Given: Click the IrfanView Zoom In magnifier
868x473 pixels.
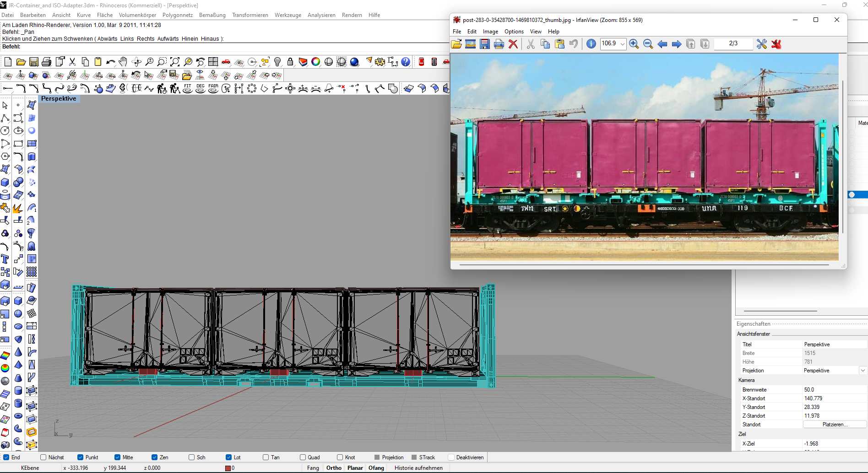Looking at the screenshot, I should [634, 44].
